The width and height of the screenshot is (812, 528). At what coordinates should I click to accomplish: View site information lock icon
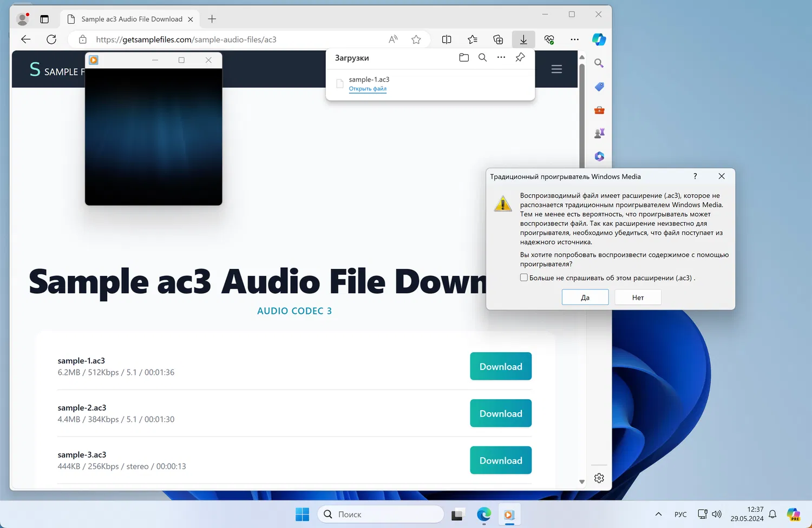[83, 39]
